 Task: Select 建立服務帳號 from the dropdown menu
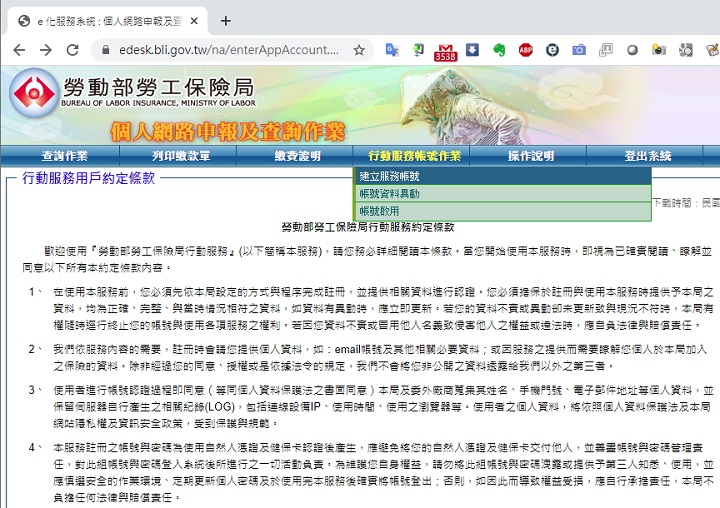[x=503, y=176]
